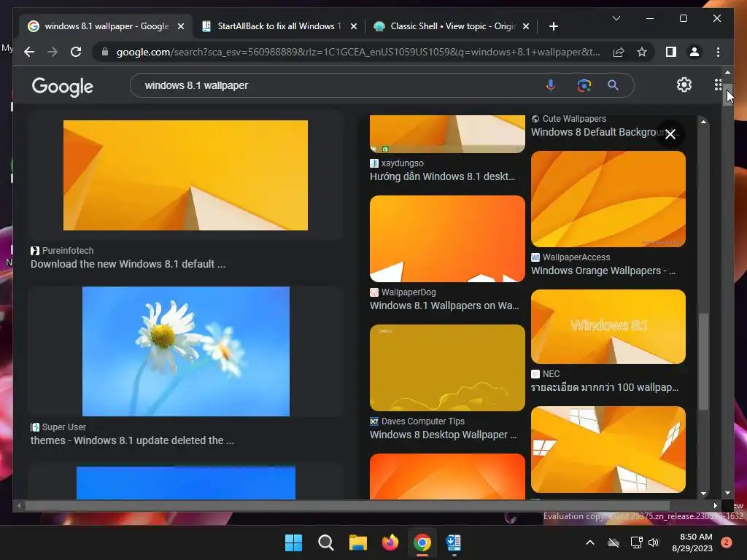Open the Chrome side panel
747x560 pixels.
pos(671,52)
